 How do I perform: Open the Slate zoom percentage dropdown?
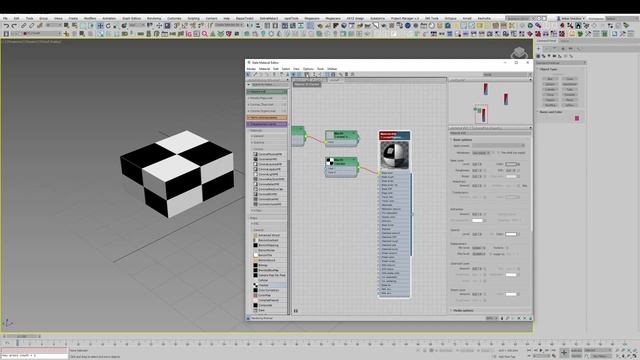pos(492,318)
